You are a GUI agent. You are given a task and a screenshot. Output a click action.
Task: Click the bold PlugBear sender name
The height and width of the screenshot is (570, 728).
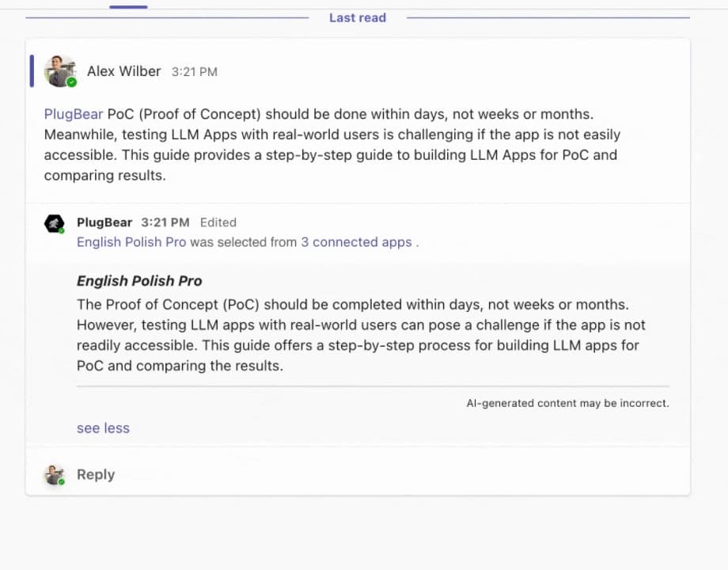tap(104, 222)
